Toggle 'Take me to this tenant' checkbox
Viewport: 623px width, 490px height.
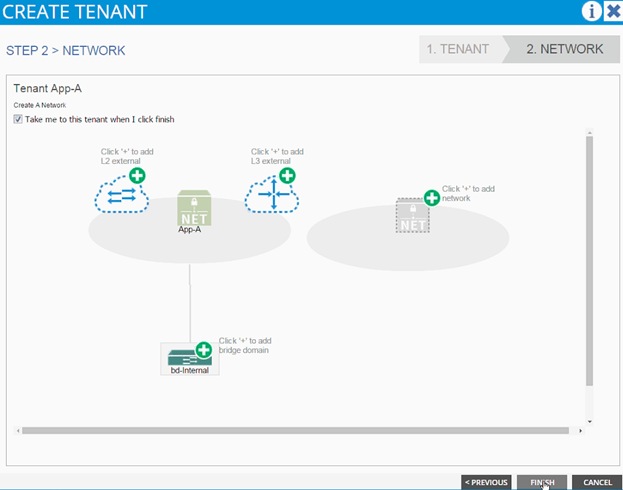pos(18,119)
